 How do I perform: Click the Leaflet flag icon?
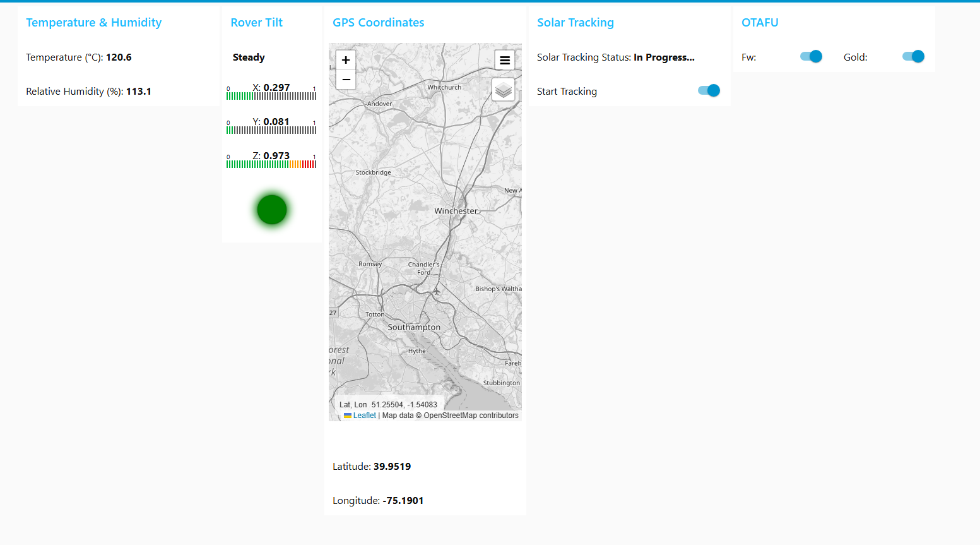(x=348, y=416)
